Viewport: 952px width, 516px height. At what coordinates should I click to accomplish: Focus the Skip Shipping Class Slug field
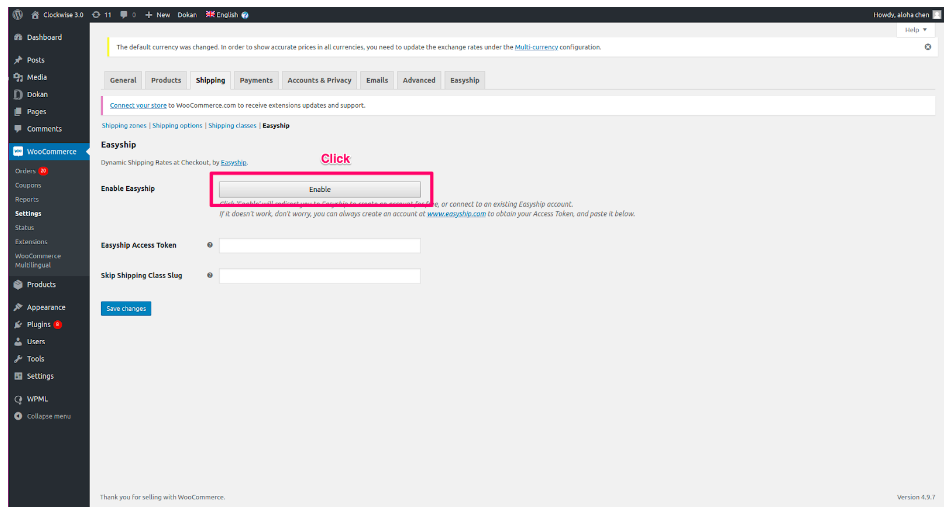coord(320,276)
